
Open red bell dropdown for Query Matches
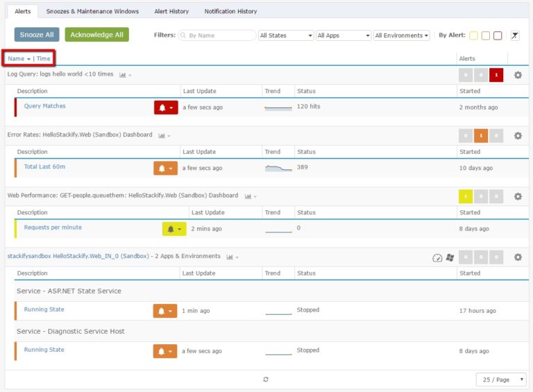(x=166, y=108)
